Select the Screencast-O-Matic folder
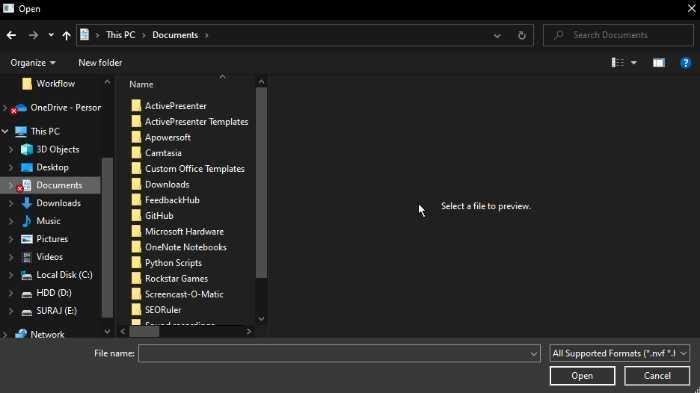 click(x=184, y=294)
